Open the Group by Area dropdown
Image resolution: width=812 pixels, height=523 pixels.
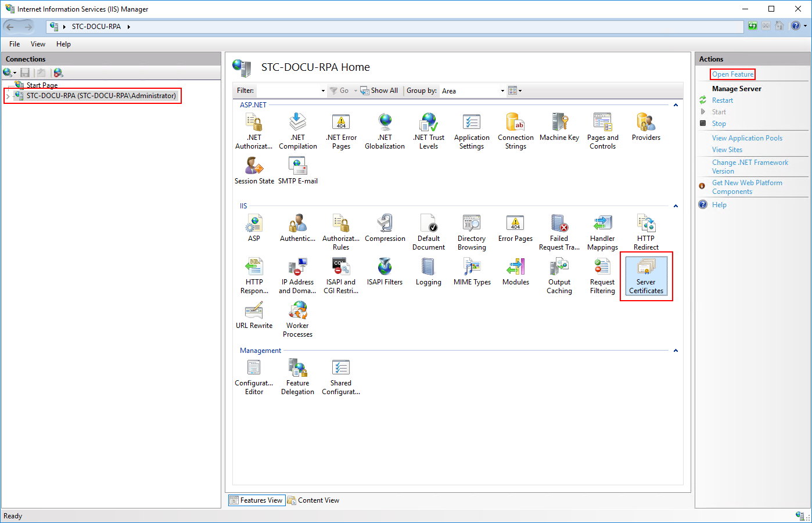pyautogui.click(x=501, y=91)
